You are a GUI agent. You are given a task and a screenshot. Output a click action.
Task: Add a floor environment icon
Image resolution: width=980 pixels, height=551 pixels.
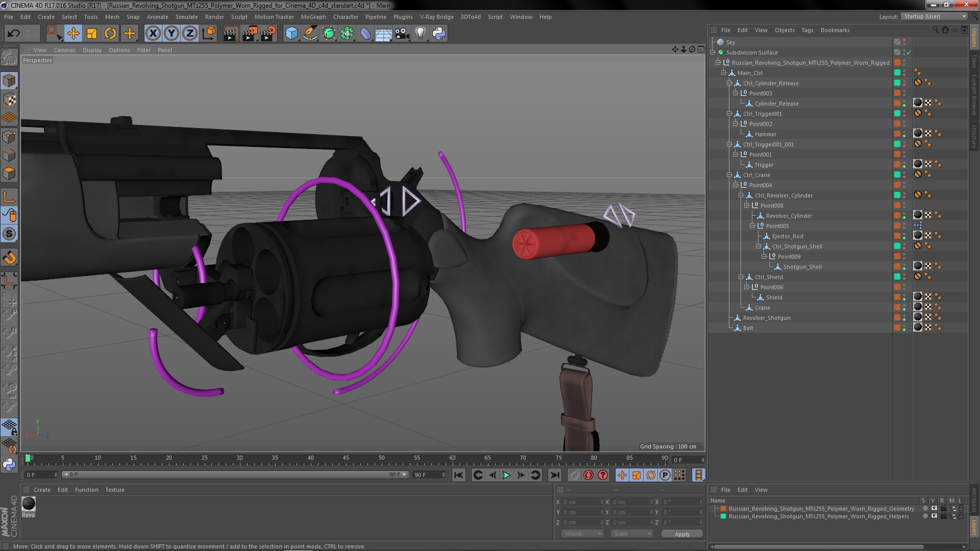pyautogui.click(x=383, y=34)
